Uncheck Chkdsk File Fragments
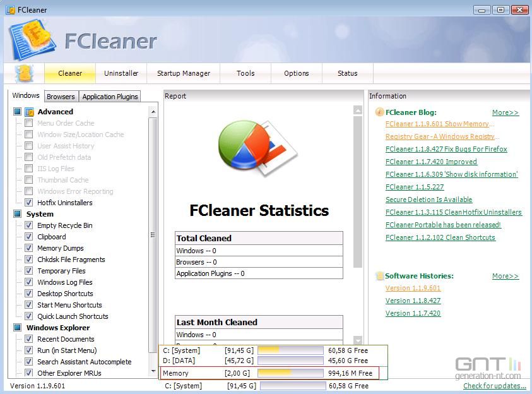532x394 pixels. (29, 260)
